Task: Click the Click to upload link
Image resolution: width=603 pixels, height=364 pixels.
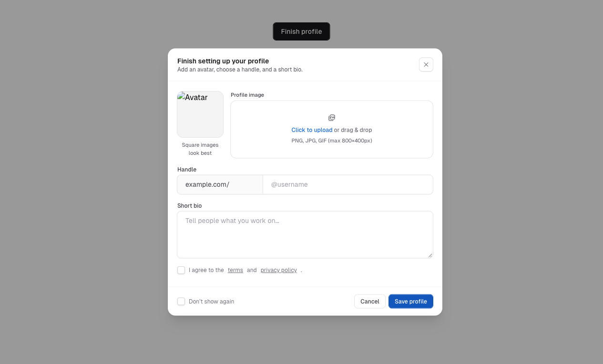Action: pos(312,130)
